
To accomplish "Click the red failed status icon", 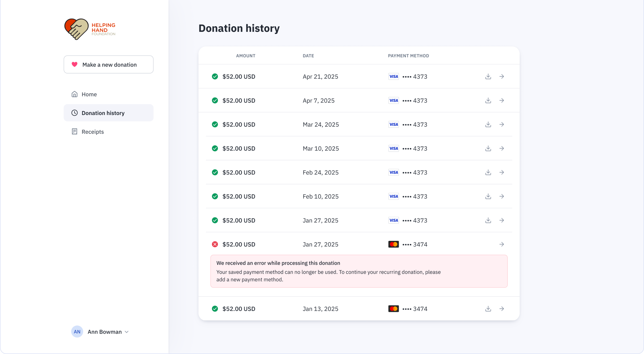I will coord(215,244).
